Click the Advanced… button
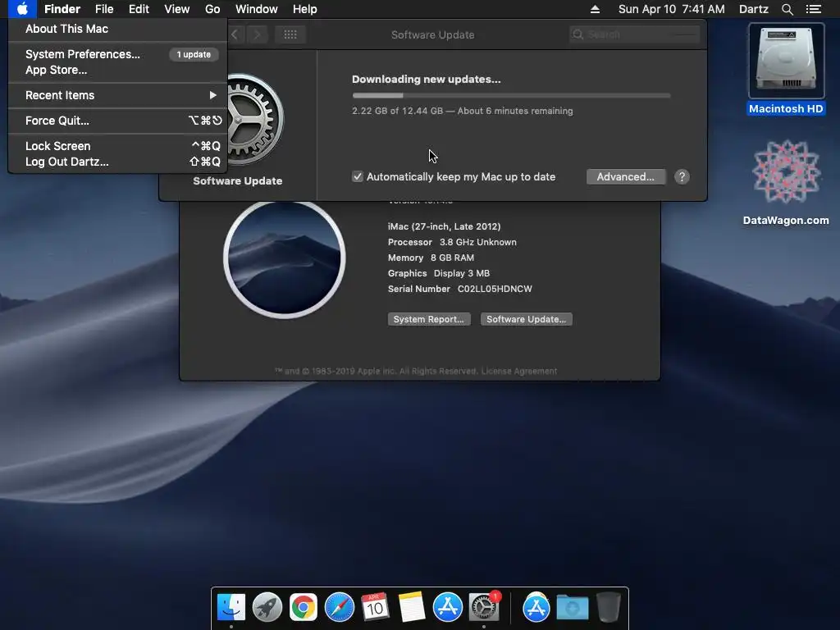 pyautogui.click(x=626, y=177)
